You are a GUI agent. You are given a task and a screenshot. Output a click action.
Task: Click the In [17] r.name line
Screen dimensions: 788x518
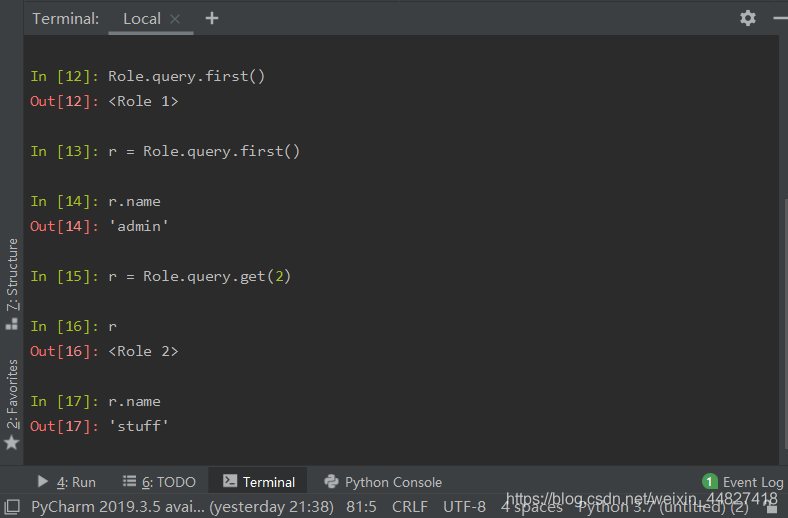[x=95, y=401]
